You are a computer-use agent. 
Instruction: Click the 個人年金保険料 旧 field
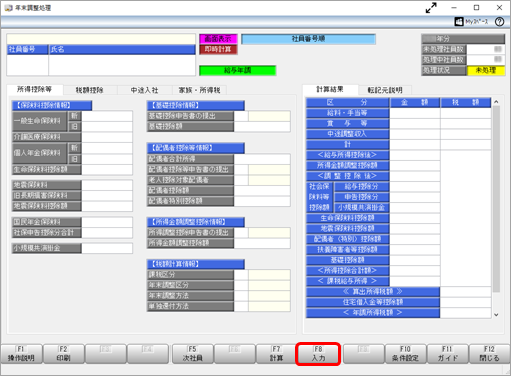pyautogui.click(x=107, y=159)
